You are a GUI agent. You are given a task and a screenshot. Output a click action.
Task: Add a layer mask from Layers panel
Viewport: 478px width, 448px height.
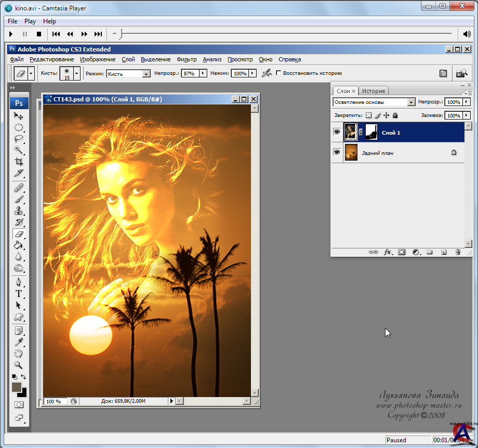coord(402,252)
